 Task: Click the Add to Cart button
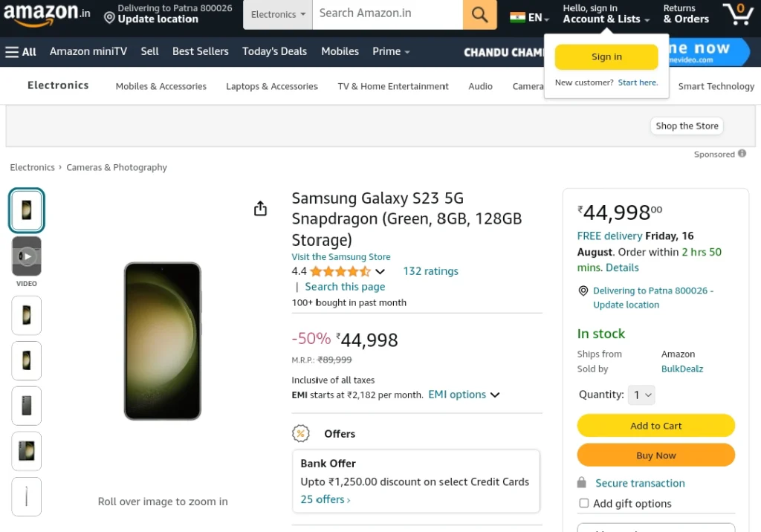(655, 426)
